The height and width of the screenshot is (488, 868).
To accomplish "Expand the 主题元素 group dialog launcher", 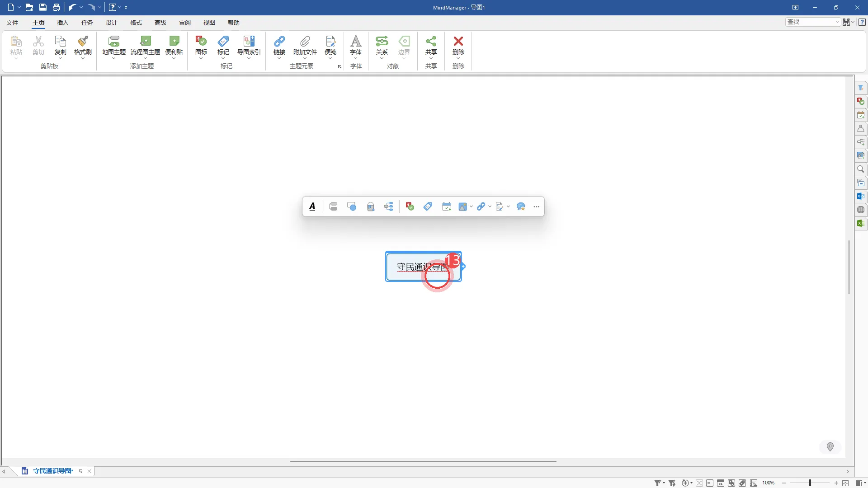I will click(x=340, y=67).
